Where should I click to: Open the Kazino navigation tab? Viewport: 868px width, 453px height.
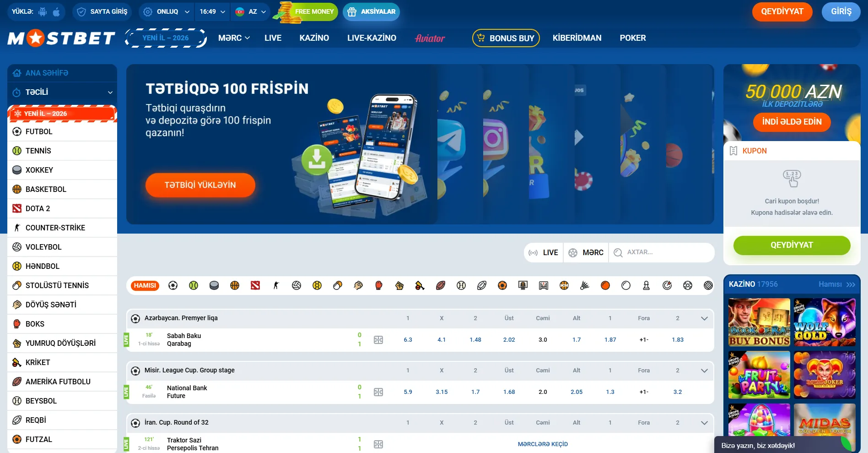314,38
